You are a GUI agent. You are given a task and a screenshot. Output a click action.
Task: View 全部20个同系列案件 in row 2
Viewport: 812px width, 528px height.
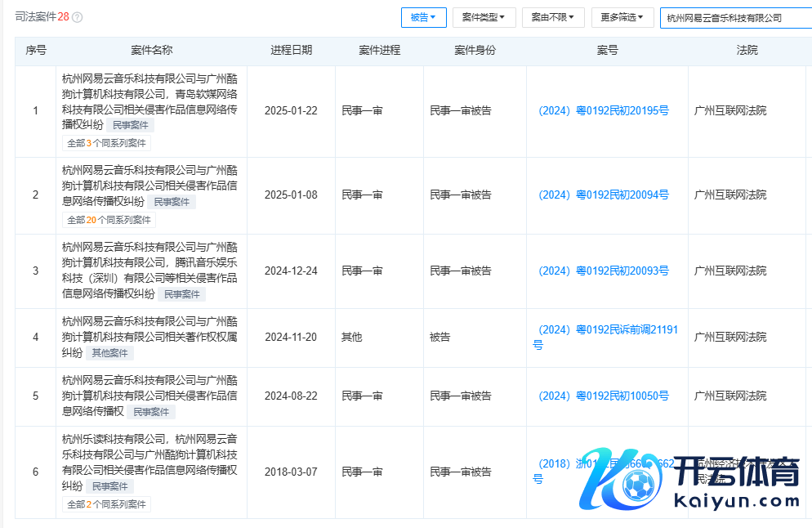coord(109,220)
